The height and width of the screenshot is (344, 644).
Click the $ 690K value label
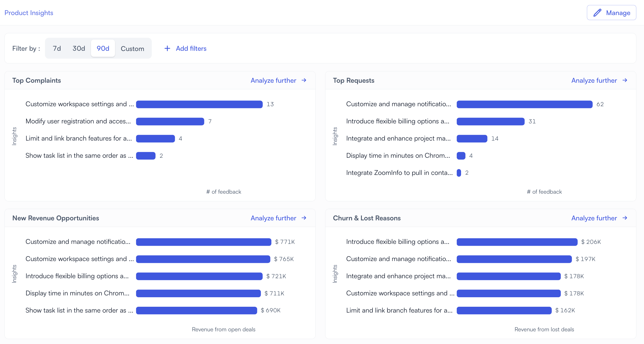(x=270, y=310)
